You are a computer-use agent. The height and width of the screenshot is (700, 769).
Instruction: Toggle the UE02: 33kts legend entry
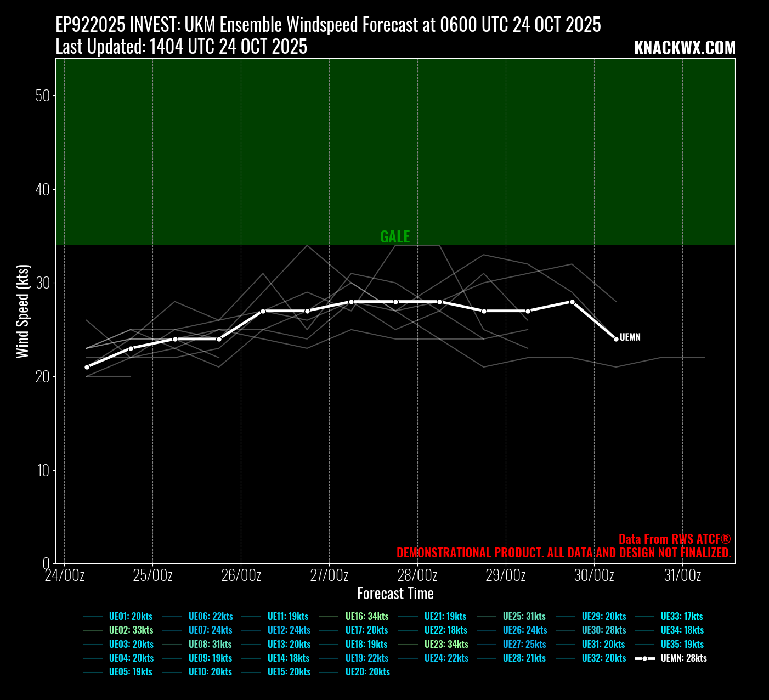131,630
